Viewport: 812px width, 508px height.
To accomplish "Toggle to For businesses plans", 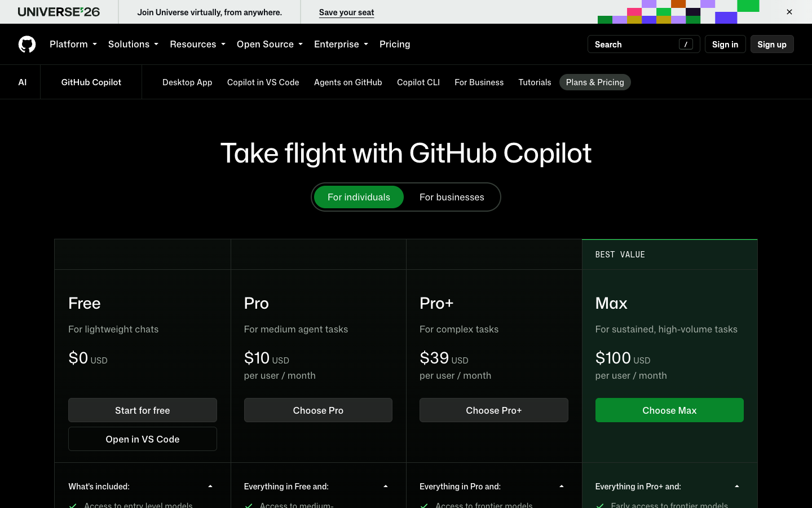I will point(452,197).
